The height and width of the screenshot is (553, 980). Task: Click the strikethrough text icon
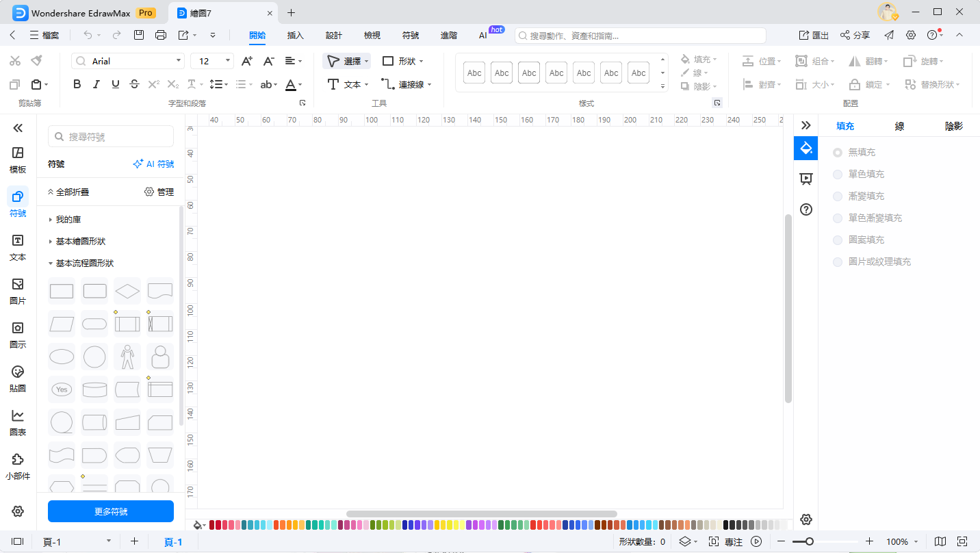[x=134, y=84]
